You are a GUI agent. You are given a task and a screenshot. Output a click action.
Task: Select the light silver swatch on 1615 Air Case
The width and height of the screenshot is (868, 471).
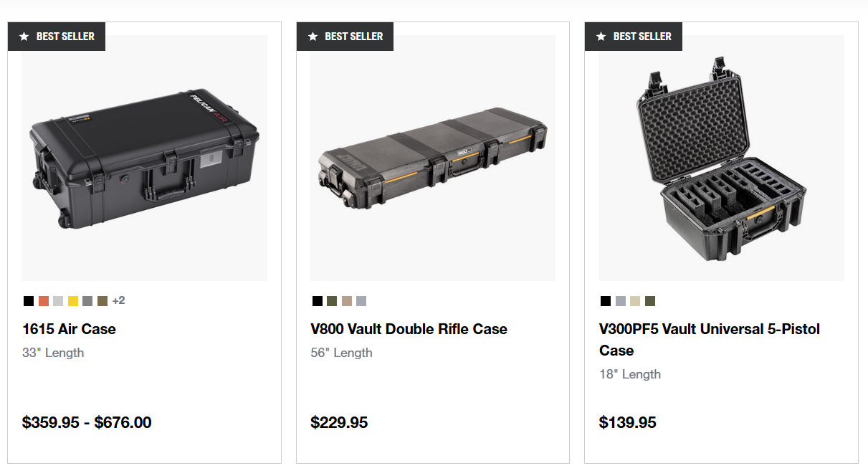click(x=58, y=301)
